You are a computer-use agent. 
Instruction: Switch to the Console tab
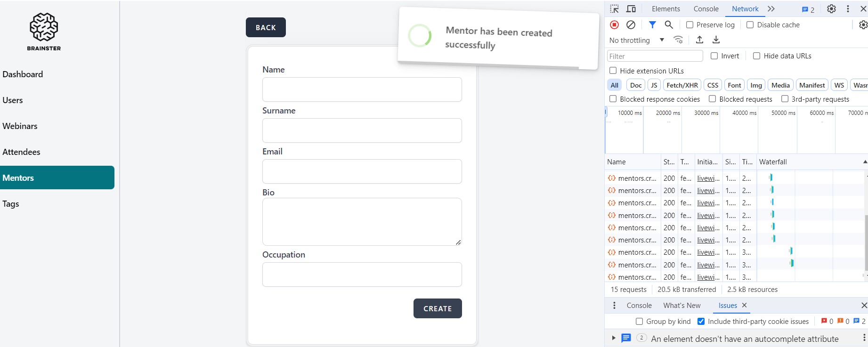pos(706,9)
